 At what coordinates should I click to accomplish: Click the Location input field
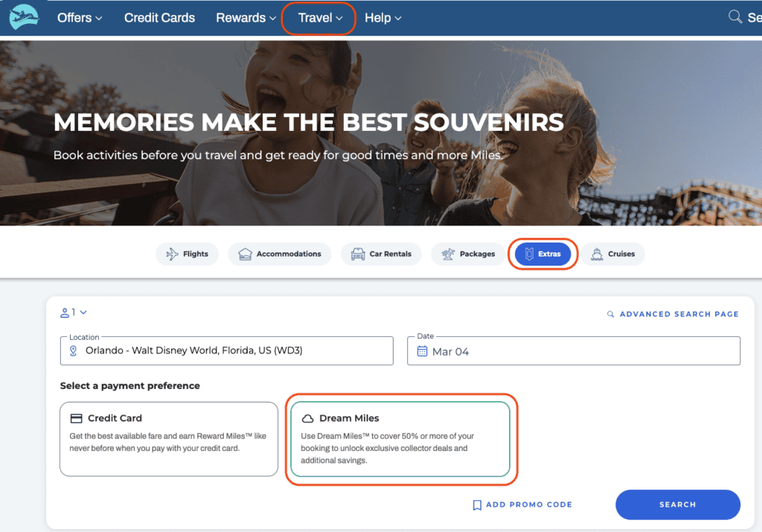tap(226, 350)
